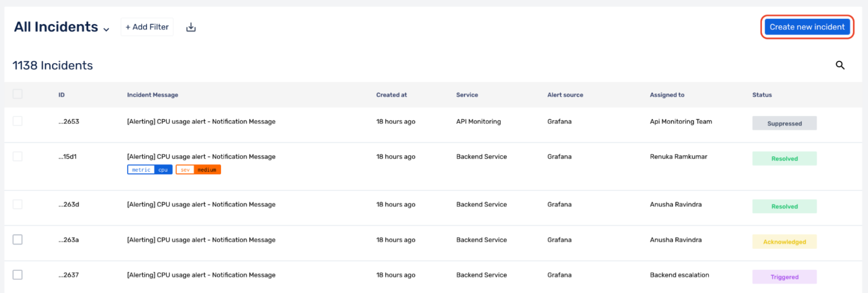Click 18 hours ago in row ...263a
Screen dimensions: 868x293
396,240
